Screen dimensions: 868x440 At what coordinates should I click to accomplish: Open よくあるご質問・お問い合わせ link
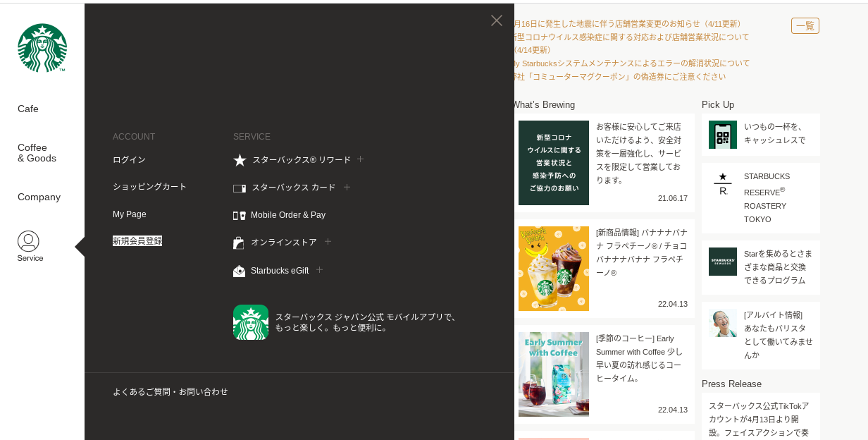[170, 392]
